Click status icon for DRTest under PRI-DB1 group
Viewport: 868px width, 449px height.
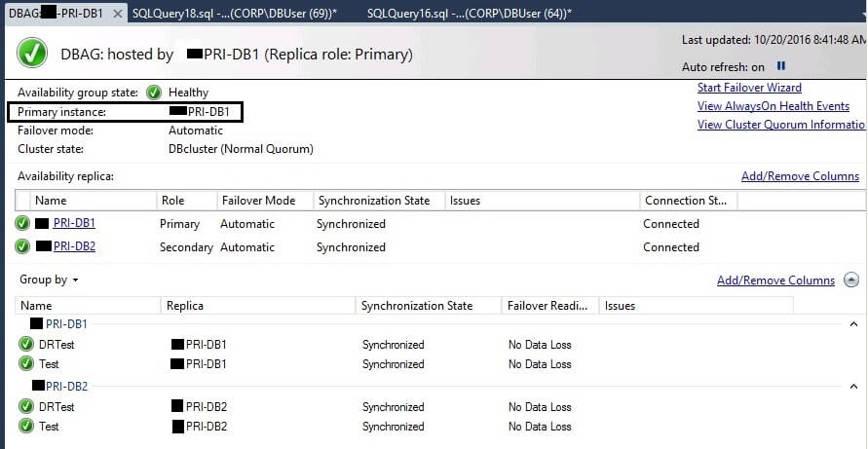26,345
